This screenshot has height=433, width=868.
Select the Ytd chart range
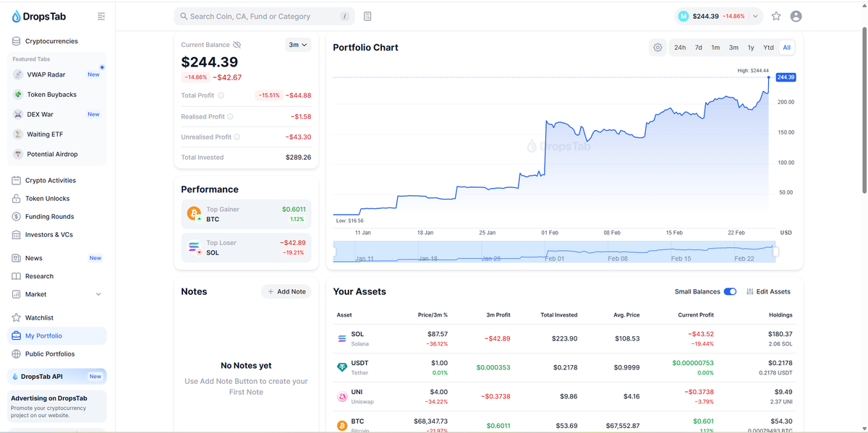[768, 48]
